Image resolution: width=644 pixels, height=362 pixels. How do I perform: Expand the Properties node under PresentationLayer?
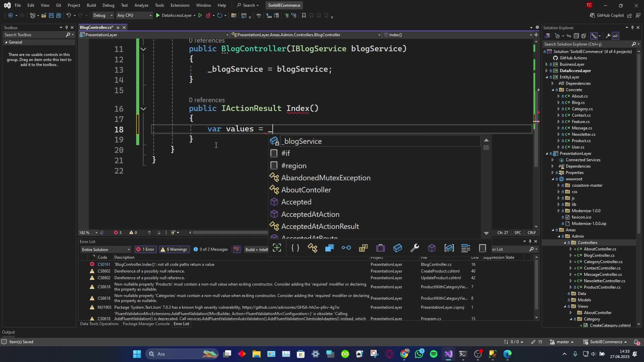tap(553, 173)
